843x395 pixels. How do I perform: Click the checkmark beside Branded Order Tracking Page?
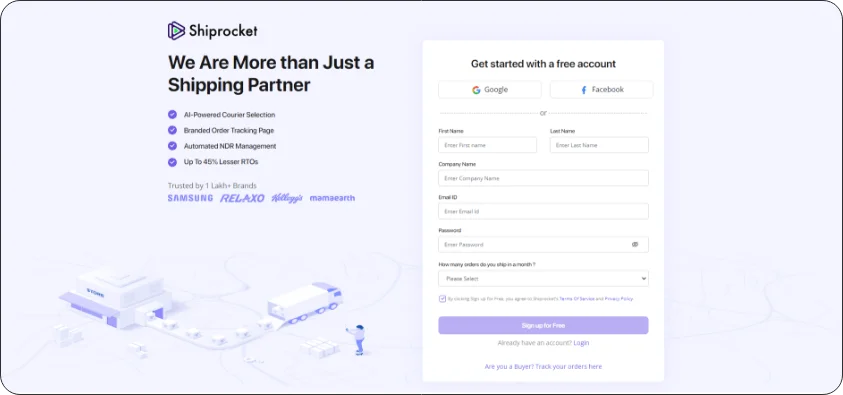[x=172, y=130]
